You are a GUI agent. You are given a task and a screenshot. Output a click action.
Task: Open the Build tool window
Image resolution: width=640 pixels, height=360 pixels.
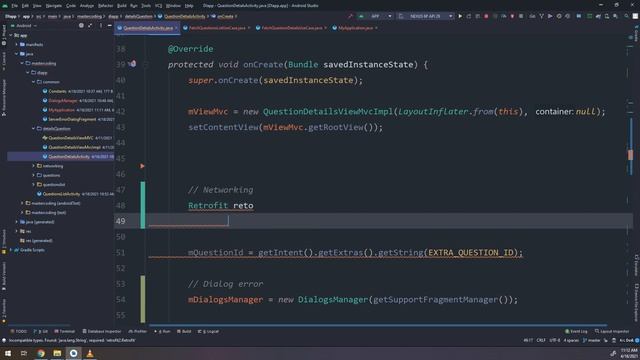coord(184,331)
